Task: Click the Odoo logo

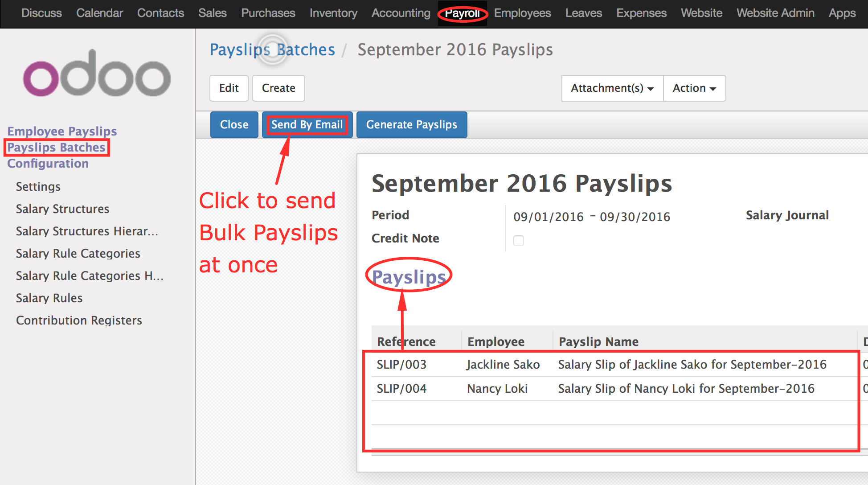Action: tap(97, 74)
